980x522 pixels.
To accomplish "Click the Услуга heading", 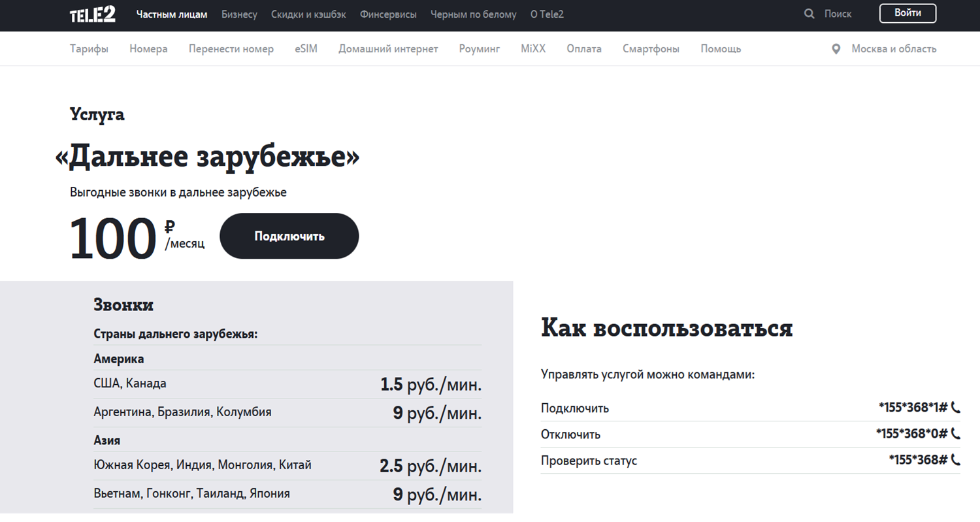I will tap(97, 115).
